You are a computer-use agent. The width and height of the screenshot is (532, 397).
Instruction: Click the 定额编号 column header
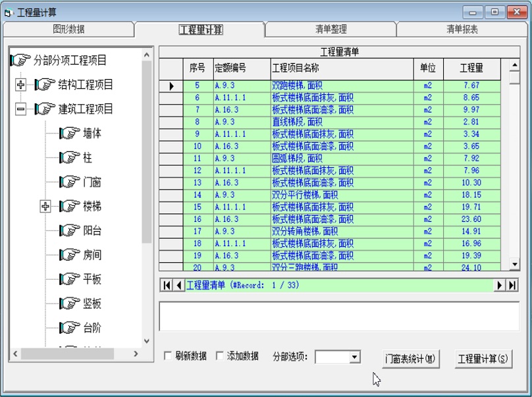coord(242,68)
